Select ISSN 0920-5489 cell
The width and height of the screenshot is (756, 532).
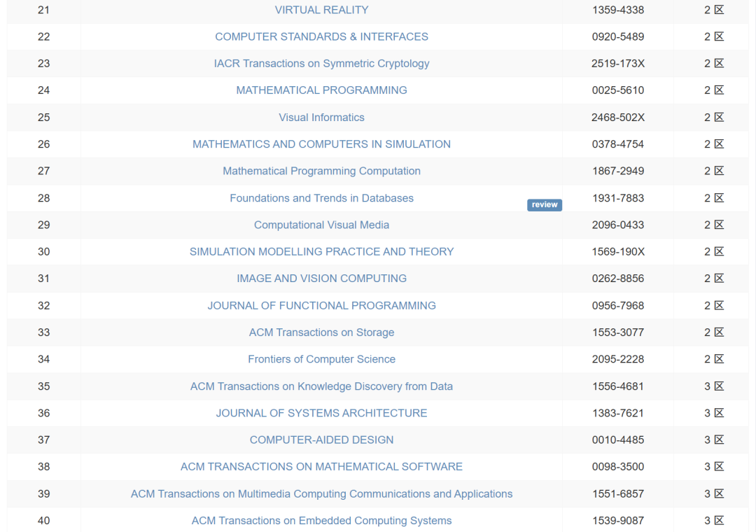pyautogui.click(x=618, y=36)
